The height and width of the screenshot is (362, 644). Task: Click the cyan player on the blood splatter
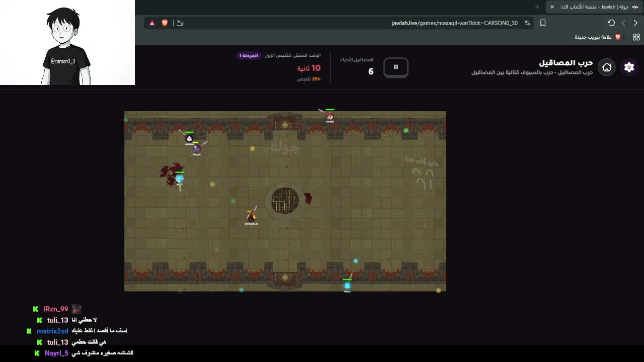179,178
